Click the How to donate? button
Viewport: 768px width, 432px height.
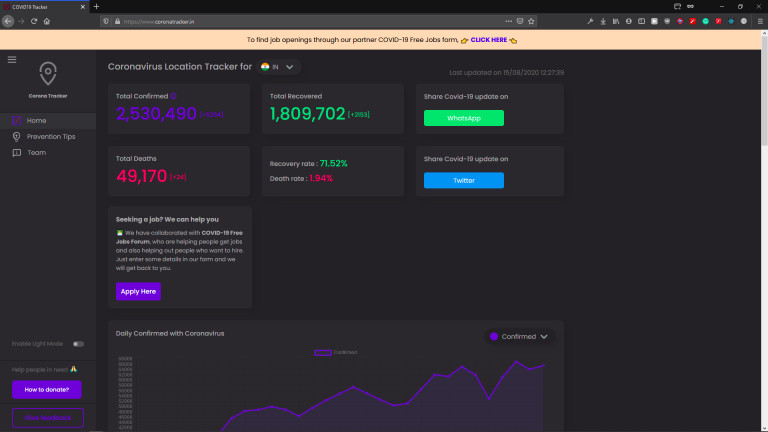47,389
